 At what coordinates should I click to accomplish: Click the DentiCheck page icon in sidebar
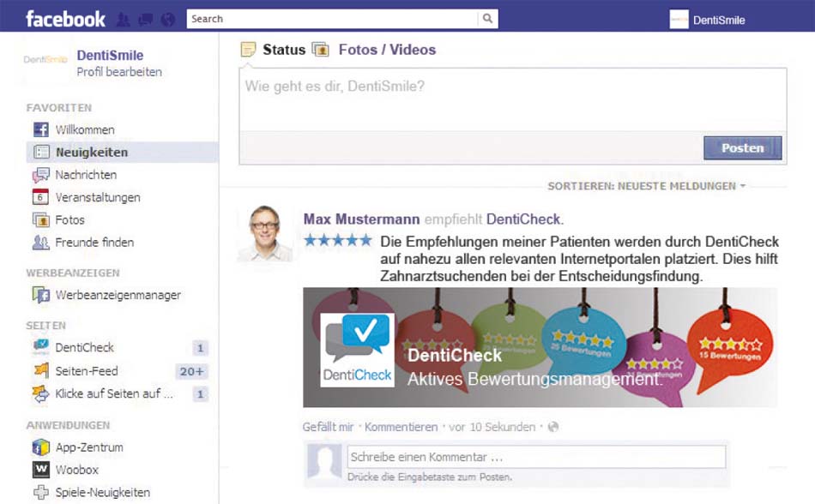pyautogui.click(x=41, y=347)
